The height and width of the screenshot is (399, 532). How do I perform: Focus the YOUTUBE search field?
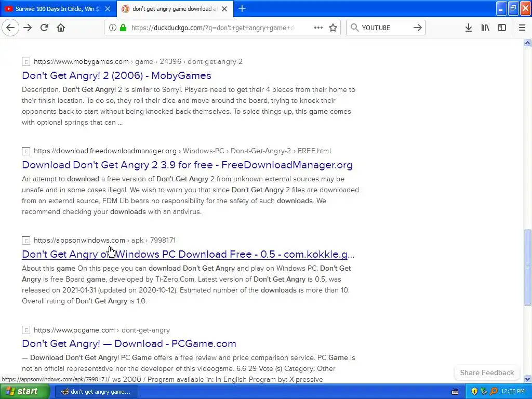[385, 28]
